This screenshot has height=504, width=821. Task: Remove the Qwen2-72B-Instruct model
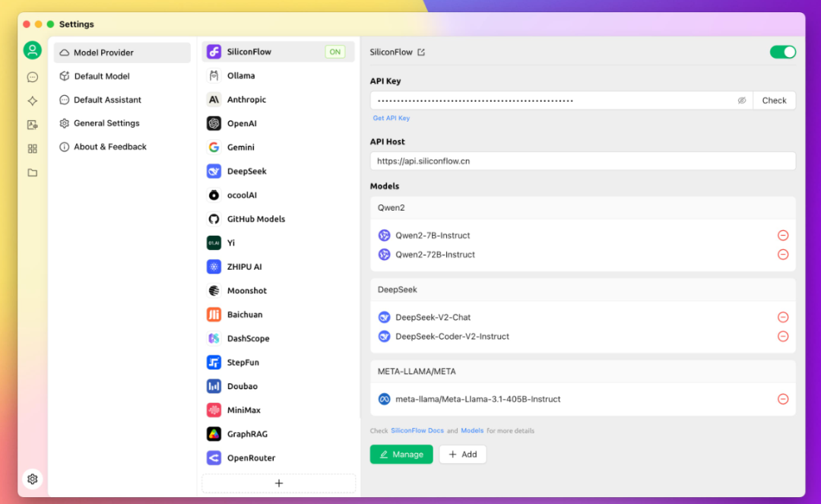tap(783, 255)
